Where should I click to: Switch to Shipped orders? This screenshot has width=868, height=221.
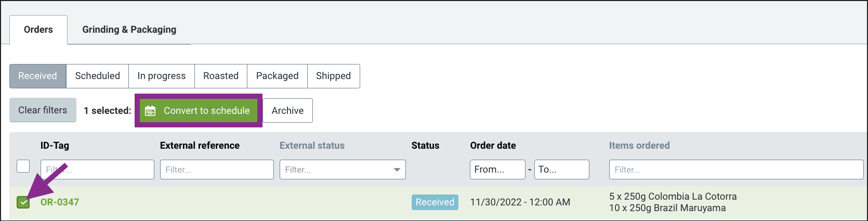[334, 76]
